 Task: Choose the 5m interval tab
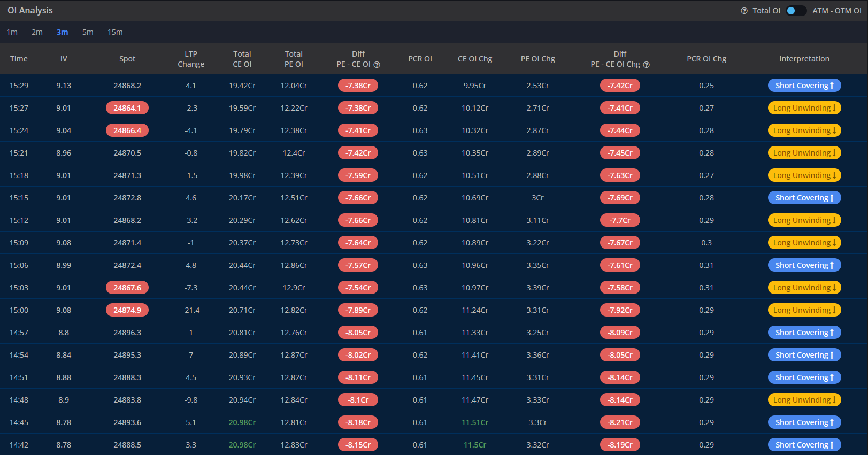click(x=88, y=32)
